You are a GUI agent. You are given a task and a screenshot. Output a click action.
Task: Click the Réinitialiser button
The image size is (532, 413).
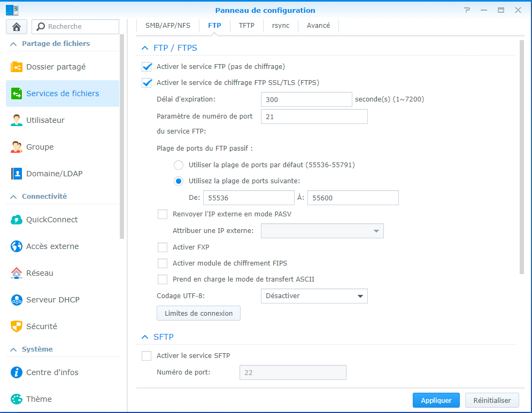pyautogui.click(x=492, y=401)
